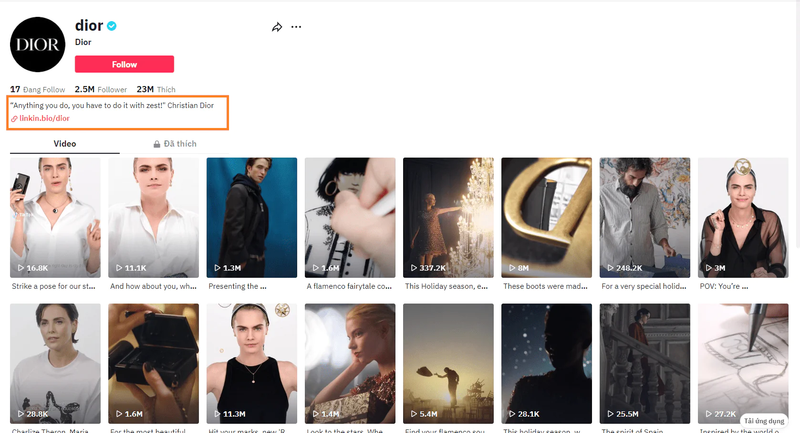The image size is (800, 433).
Task: Open the chandelier video with 337.2K views
Action: click(x=448, y=218)
